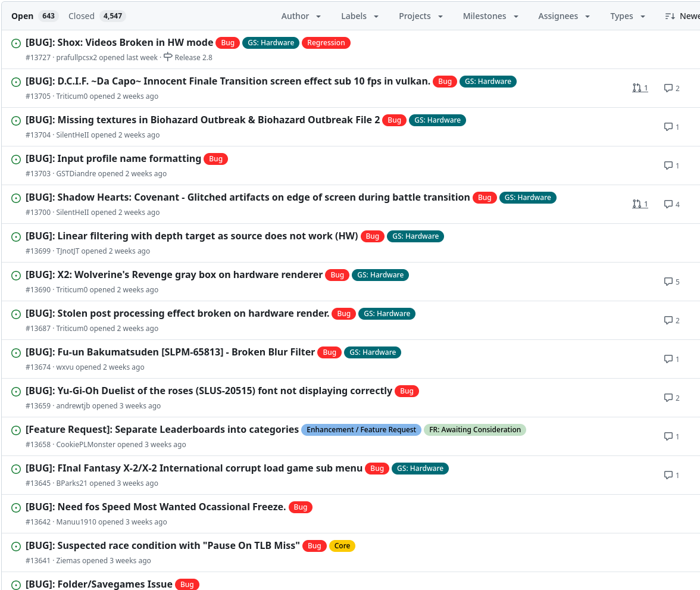Screen dimensions: 700x590
Task: Open author Ziemas profile link
Action: (x=68, y=560)
